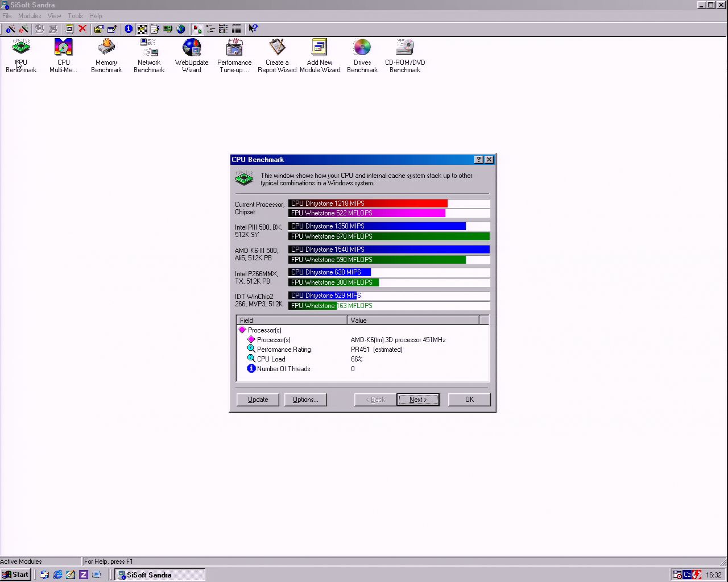
Task: Click the 'AMD-K6(tm) 3D processor 451MHz' value
Action: coord(398,340)
